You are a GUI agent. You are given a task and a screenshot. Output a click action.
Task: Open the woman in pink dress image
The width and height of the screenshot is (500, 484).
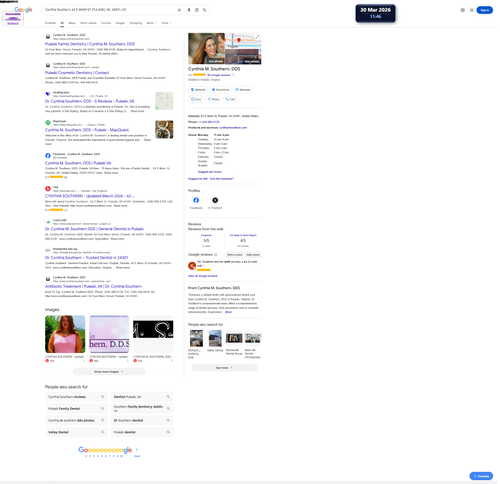[65, 334]
